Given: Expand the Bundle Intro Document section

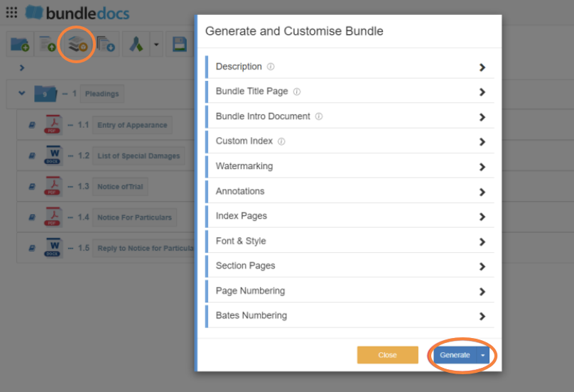Looking at the screenshot, I should [350, 116].
